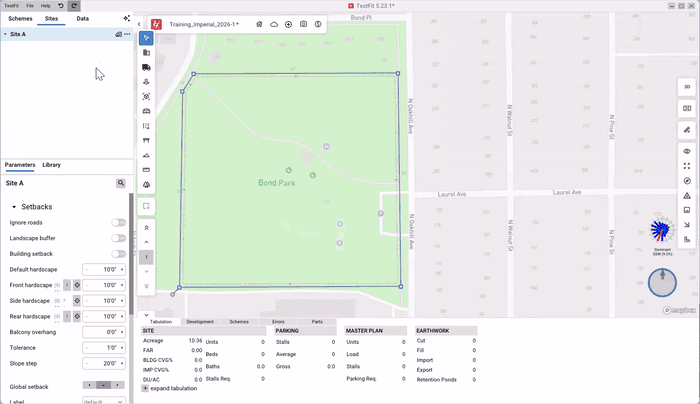The height and width of the screenshot is (404, 700).
Task: Collapse the Setbacks section
Action: [14, 207]
